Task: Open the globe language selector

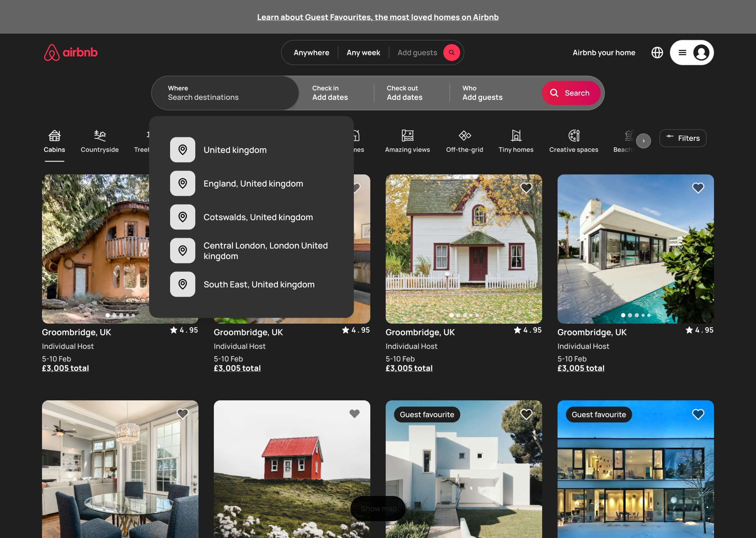Action: pos(657,53)
